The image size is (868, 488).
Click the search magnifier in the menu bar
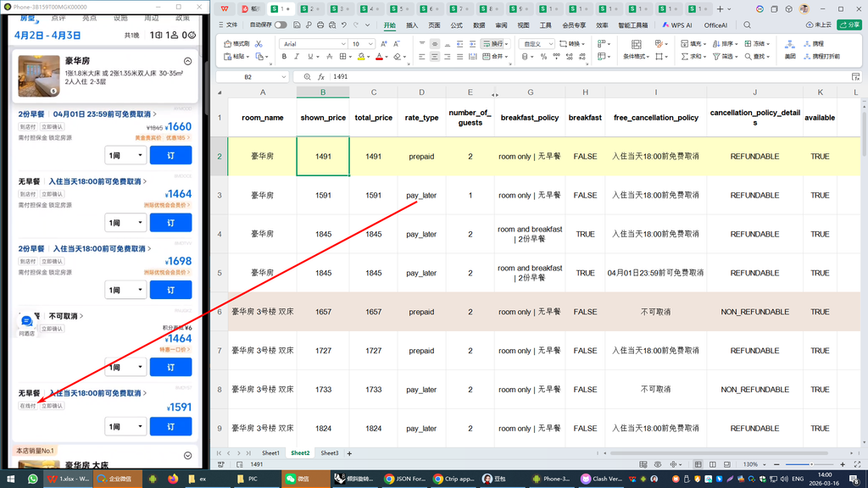[x=748, y=25]
